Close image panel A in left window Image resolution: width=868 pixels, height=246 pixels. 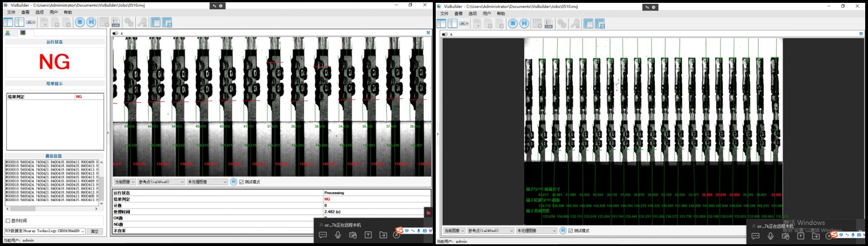pyautogui.click(x=428, y=33)
